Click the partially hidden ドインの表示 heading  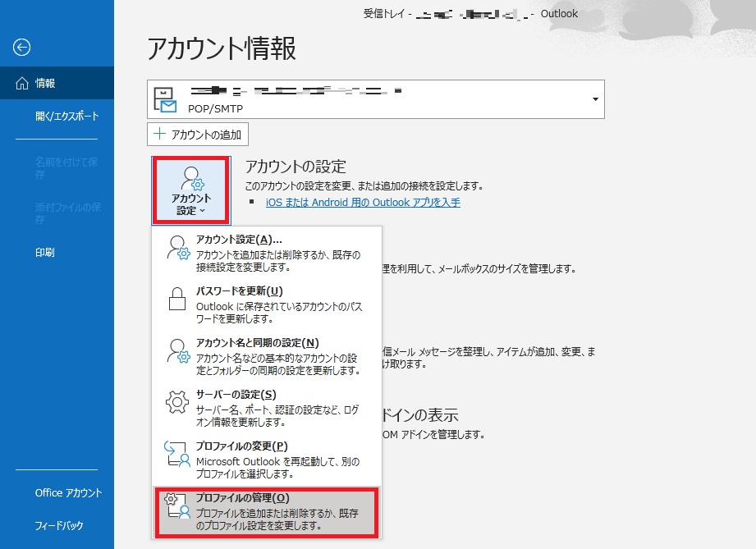(420, 415)
